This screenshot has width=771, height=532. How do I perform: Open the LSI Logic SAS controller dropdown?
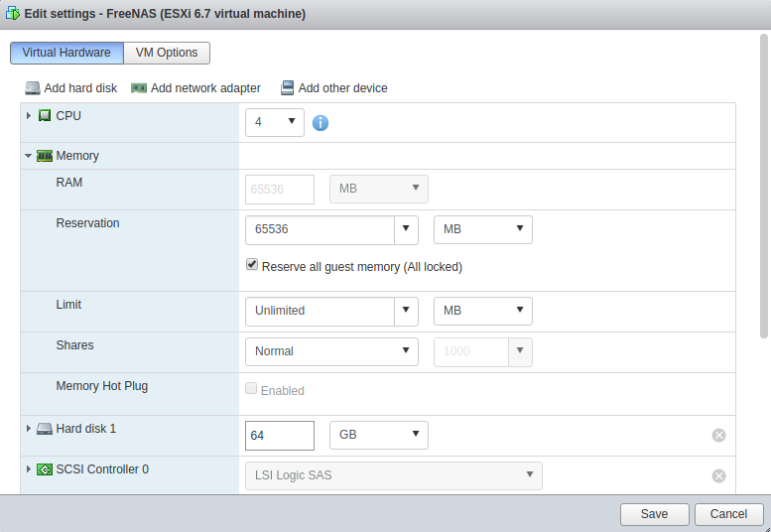point(394,475)
